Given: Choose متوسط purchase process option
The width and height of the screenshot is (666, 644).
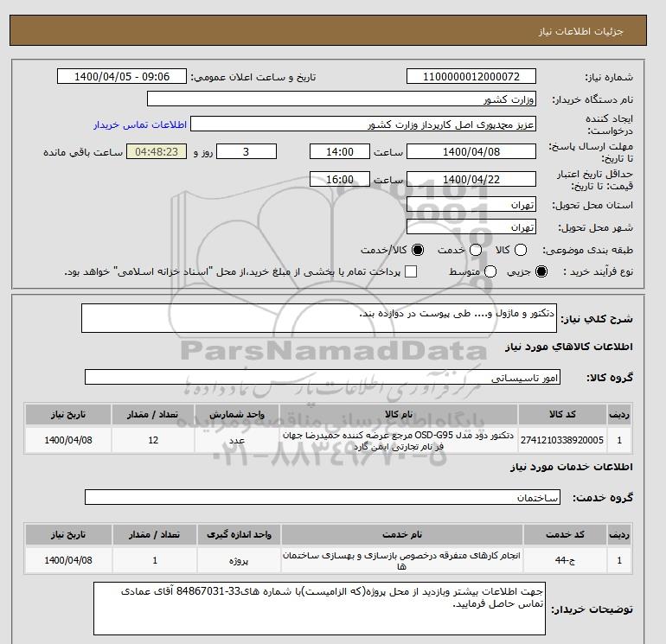Looking at the screenshot, I should tap(490, 271).
